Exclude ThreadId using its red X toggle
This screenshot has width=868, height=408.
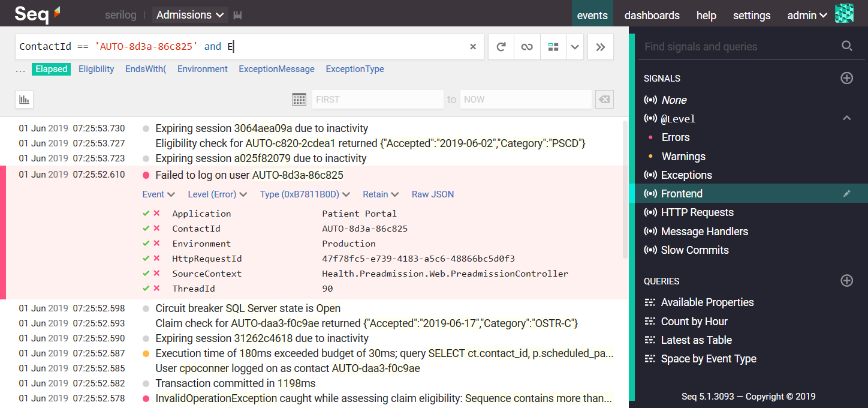[157, 289]
